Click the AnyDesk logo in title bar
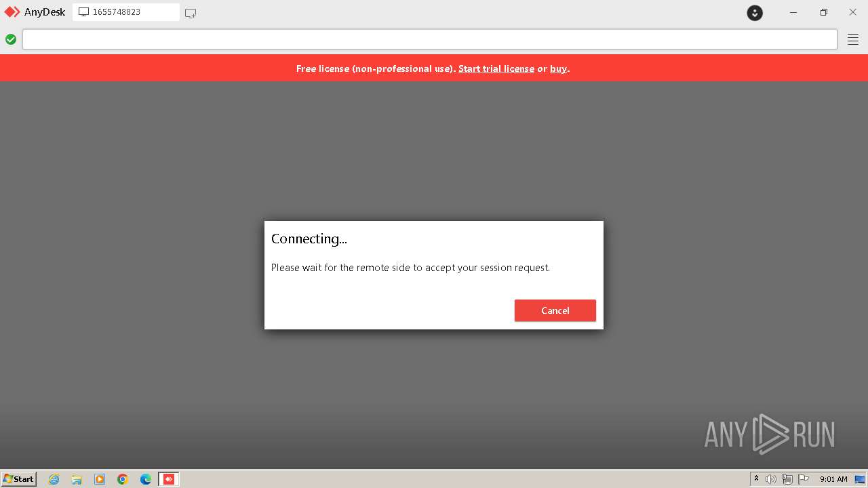Screen dimensions: 868x488 click(12, 12)
